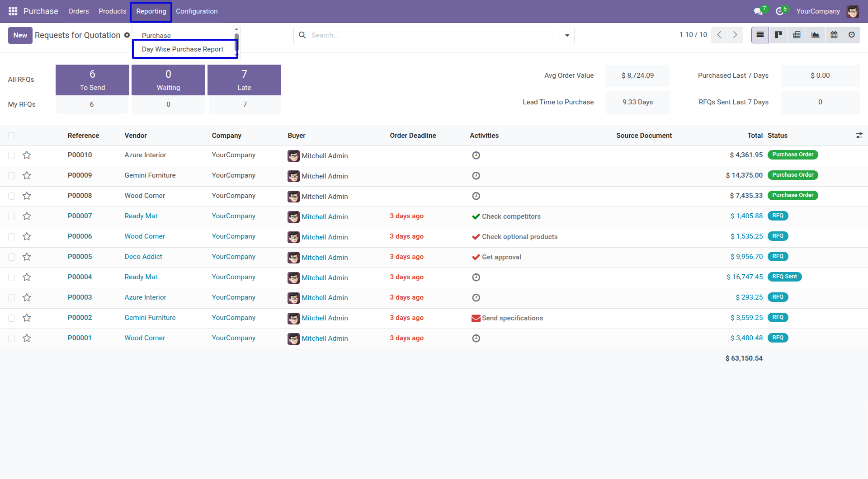Star the P00001 order as favorite
This screenshot has width=868, height=479.
pyautogui.click(x=27, y=338)
